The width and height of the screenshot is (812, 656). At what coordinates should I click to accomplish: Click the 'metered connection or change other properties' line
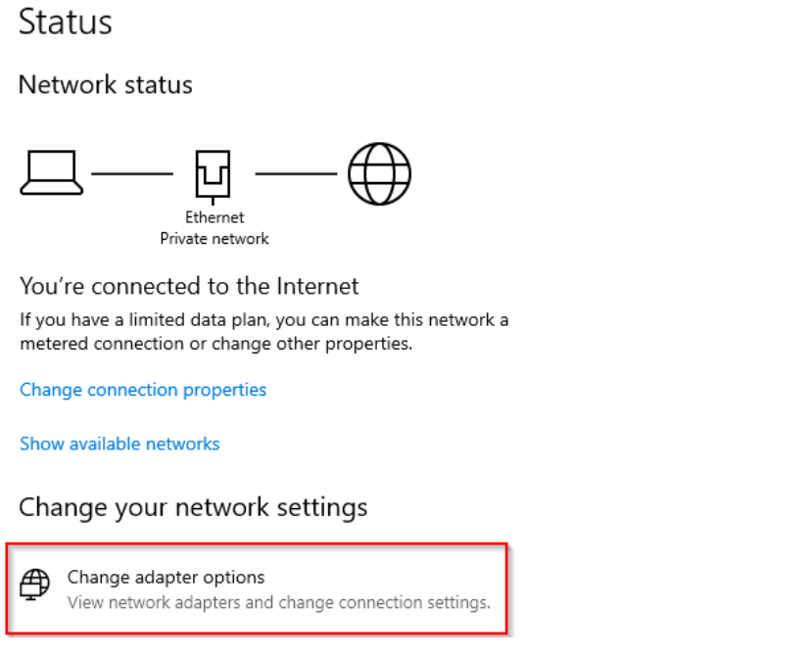(215, 344)
